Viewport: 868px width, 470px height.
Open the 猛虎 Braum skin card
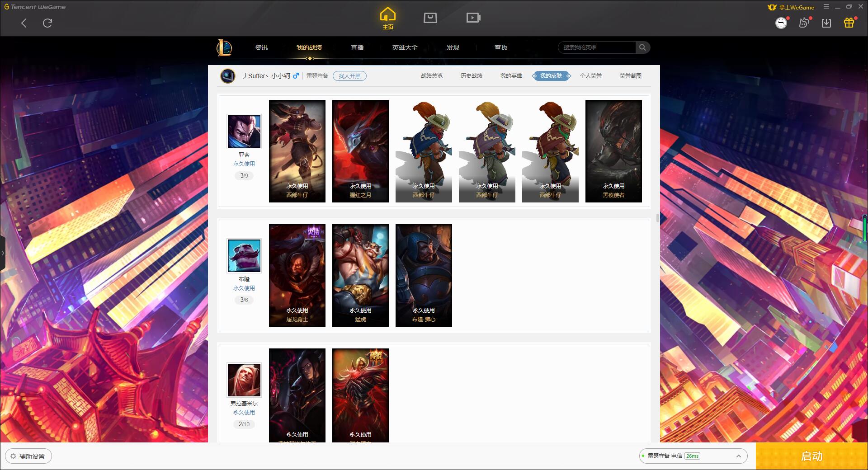click(360, 275)
